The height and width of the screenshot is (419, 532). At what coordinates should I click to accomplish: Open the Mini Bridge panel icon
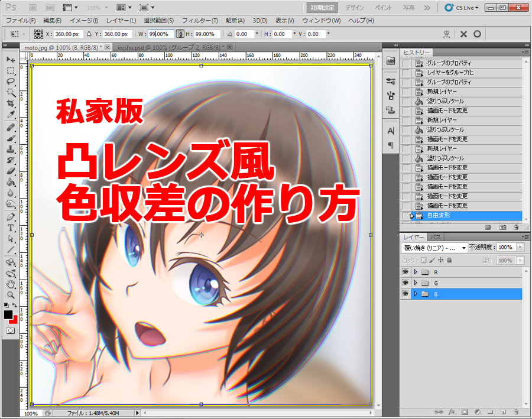coord(391,61)
